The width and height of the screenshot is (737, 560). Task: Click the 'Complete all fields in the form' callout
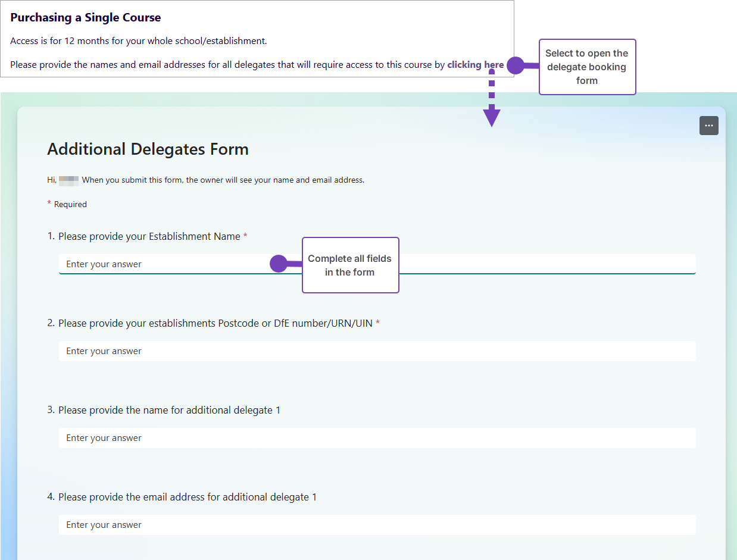click(350, 265)
